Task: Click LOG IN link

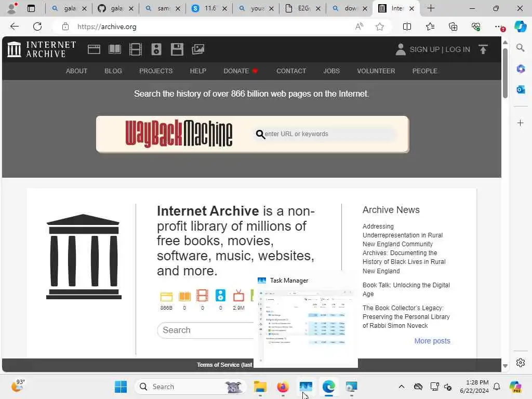Action: click(x=458, y=49)
